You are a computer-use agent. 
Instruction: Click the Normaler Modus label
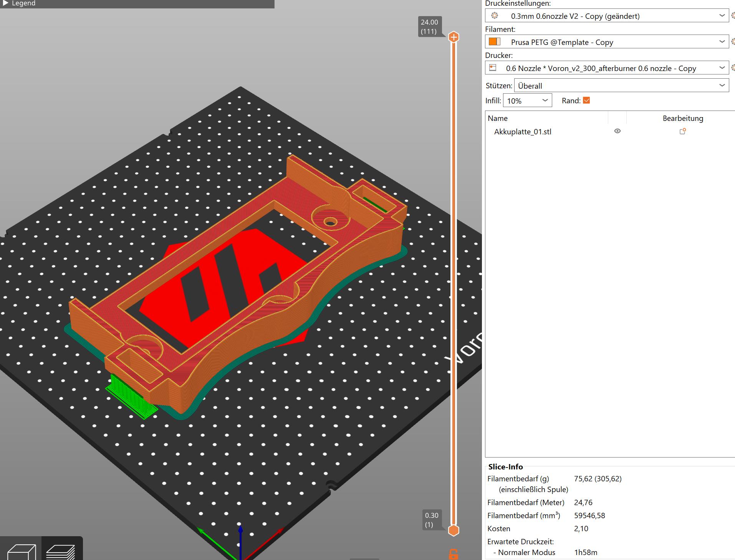pyautogui.click(x=526, y=552)
